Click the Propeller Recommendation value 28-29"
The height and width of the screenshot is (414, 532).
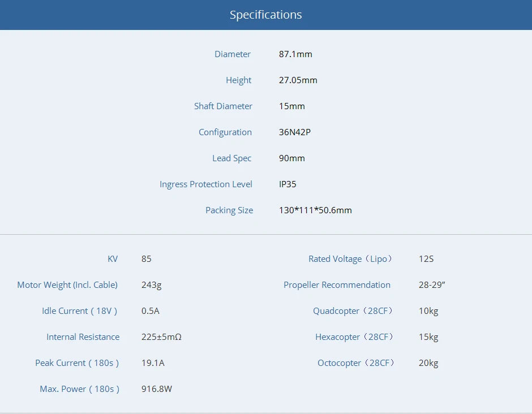pos(431,284)
